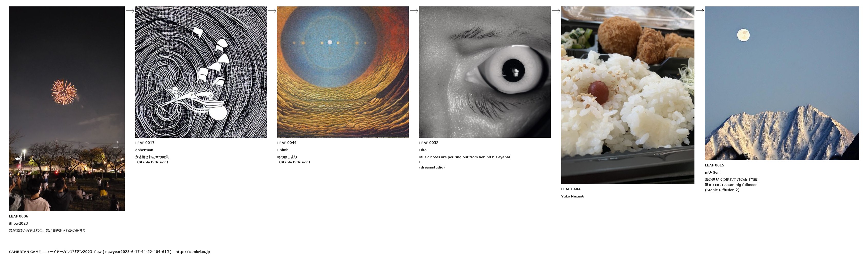Select the author name doberman
The width and height of the screenshot is (868, 258).
click(x=144, y=150)
